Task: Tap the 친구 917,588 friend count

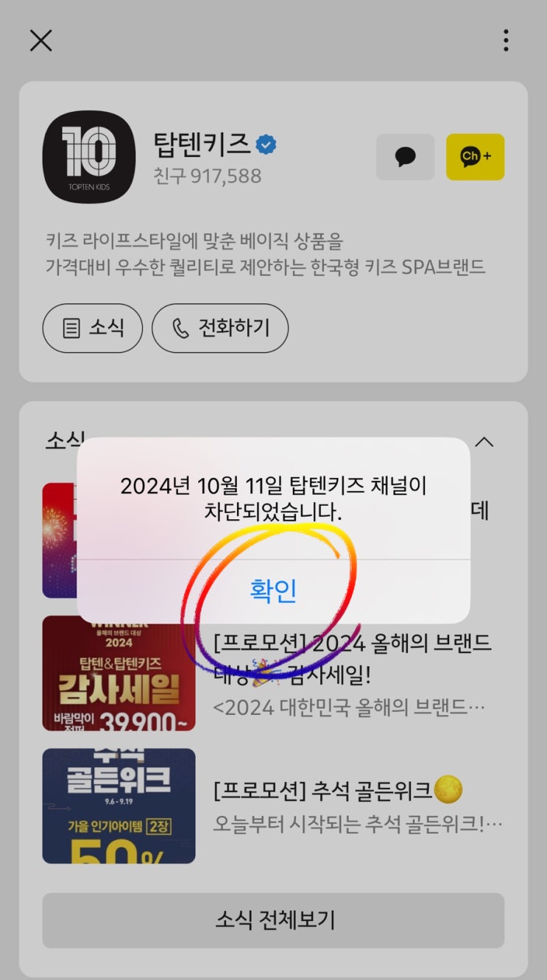Action: click(207, 177)
